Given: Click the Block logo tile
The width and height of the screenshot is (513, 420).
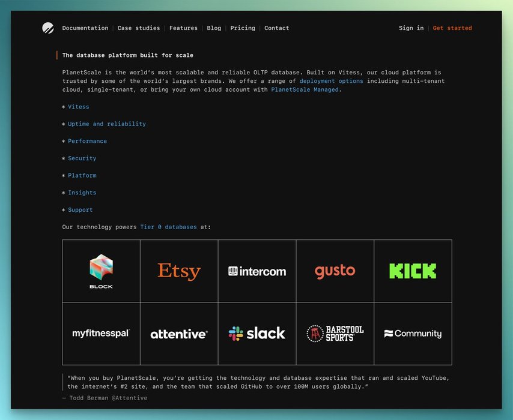Looking at the screenshot, I should coord(101,271).
